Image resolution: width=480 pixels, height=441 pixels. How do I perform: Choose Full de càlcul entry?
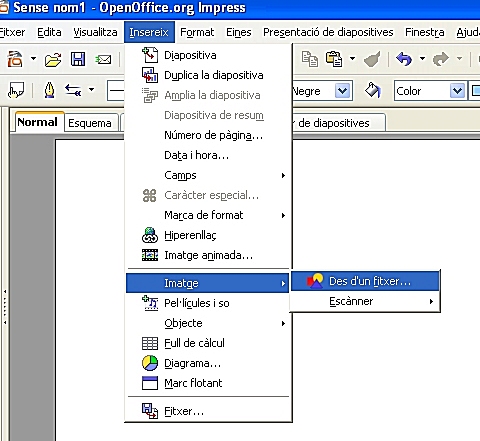tap(208, 343)
